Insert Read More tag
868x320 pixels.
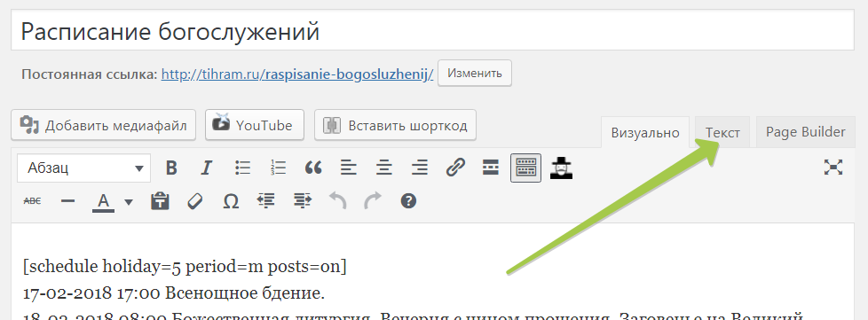(x=491, y=168)
